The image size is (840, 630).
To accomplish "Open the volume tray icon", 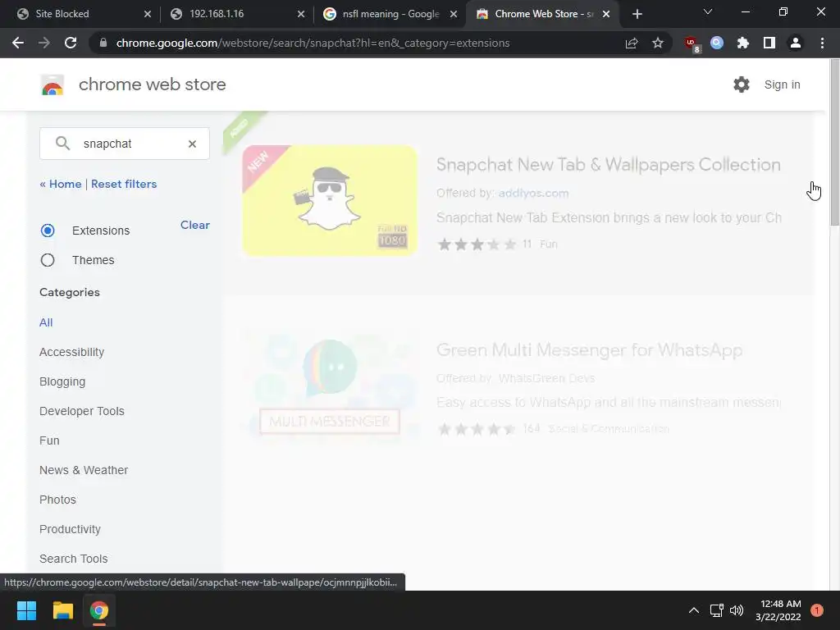I will [x=737, y=610].
